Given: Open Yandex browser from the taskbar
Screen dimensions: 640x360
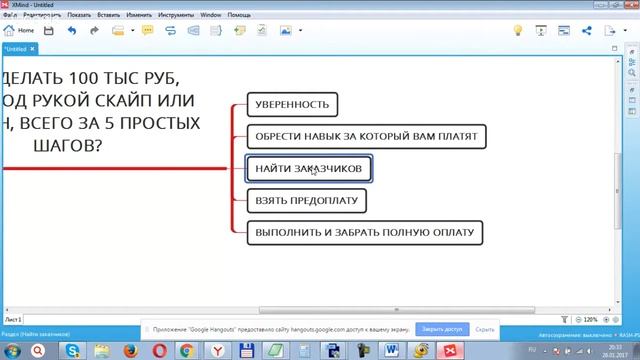Looking at the screenshot, I should pyautogui.click(x=218, y=351).
